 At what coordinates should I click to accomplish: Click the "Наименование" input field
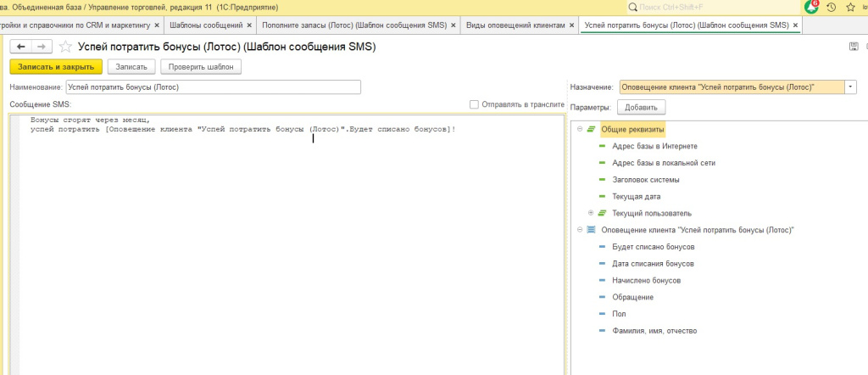pos(213,87)
